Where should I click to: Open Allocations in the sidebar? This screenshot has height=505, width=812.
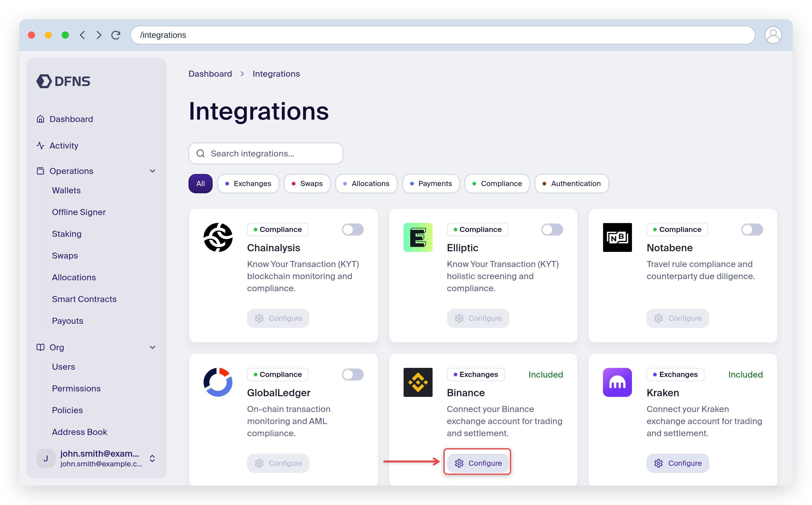[x=74, y=277]
